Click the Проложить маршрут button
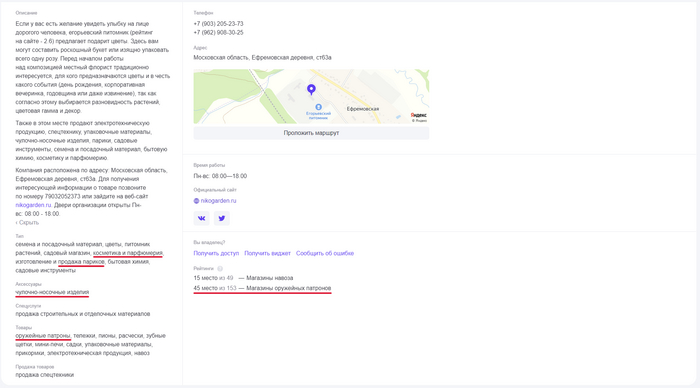 [x=311, y=133]
